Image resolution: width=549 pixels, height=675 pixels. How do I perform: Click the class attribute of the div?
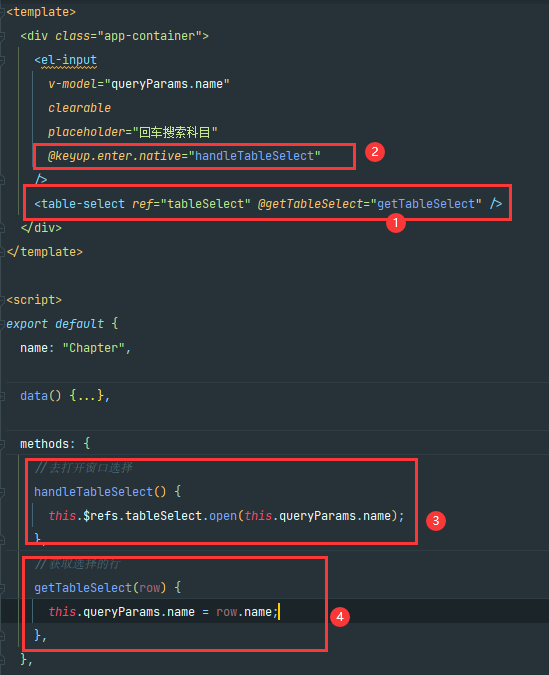tap(72, 36)
